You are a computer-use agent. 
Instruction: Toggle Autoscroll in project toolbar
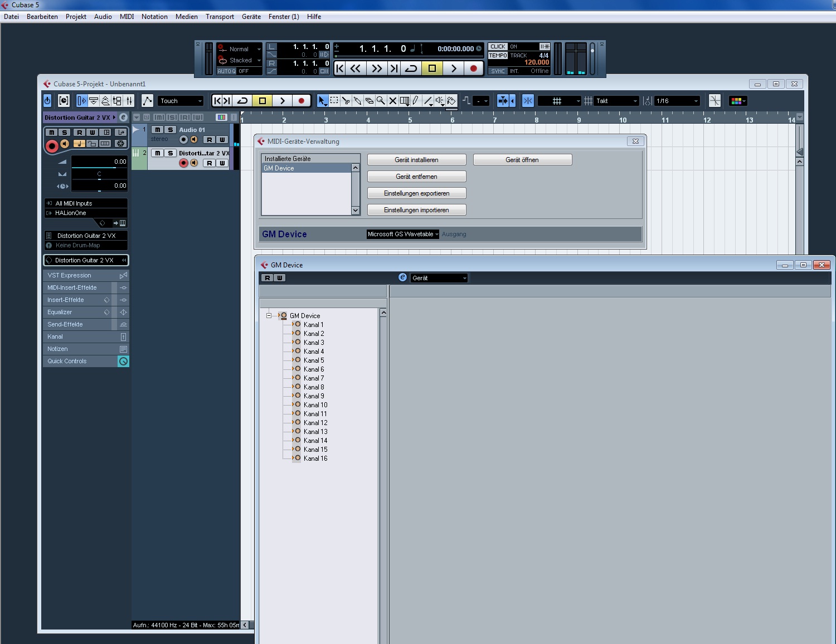(503, 101)
